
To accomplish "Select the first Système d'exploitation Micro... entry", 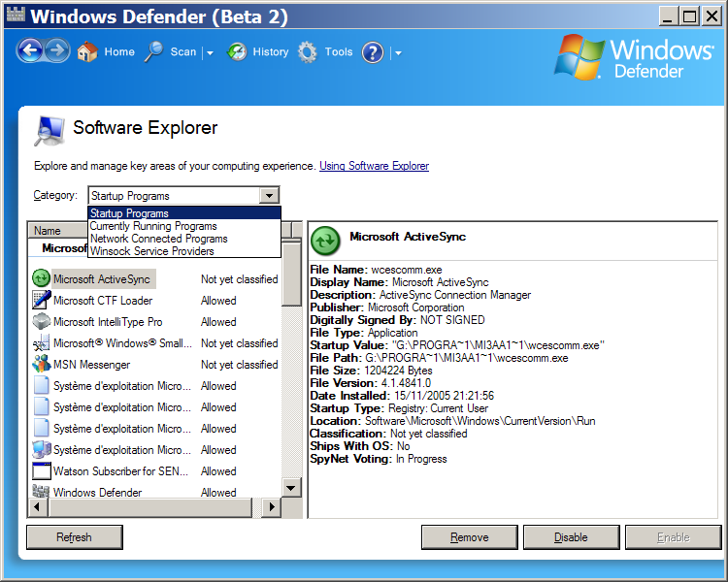I will [154, 386].
